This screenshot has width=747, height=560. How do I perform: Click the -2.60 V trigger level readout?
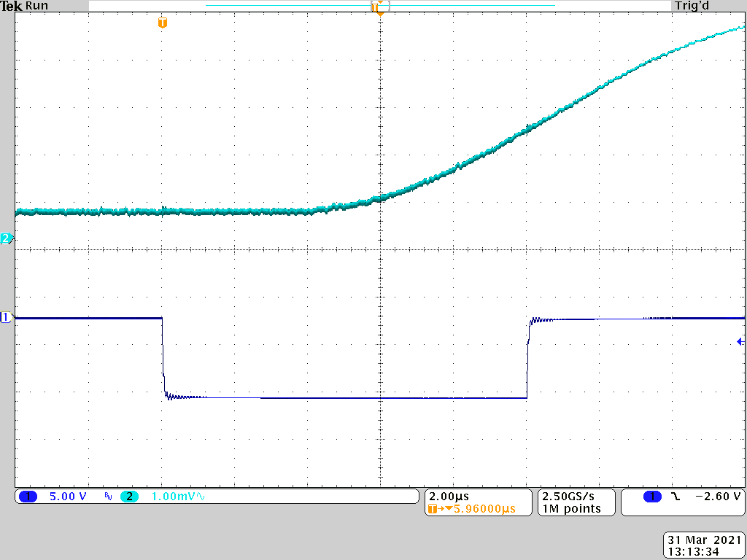(x=719, y=496)
